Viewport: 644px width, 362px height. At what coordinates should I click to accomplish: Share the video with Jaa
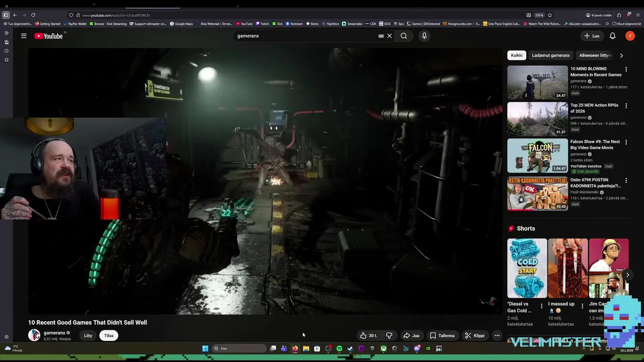pyautogui.click(x=411, y=335)
